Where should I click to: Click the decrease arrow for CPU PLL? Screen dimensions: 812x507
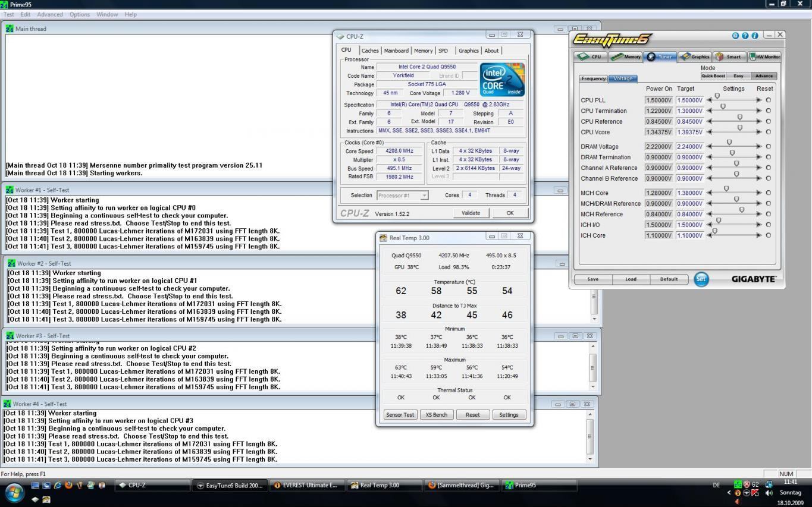click(x=709, y=100)
